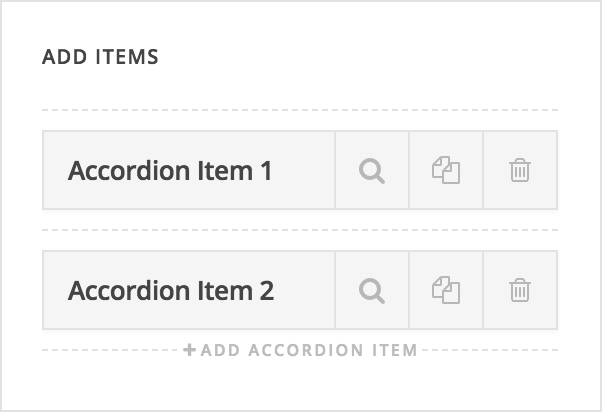Delete Accordion Item 2 using trash icon
The image size is (602, 412).
click(x=520, y=290)
